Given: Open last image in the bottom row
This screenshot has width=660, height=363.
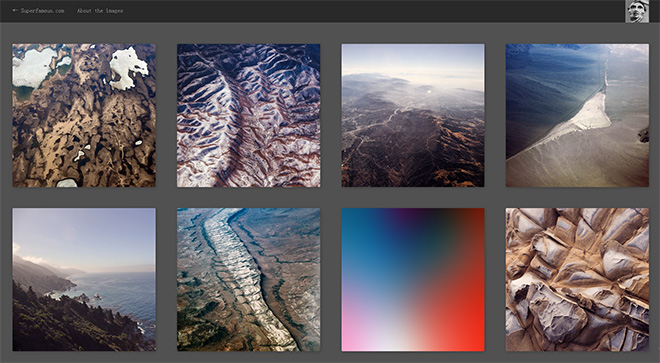Looking at the screenshot, I should pos(577,280).
